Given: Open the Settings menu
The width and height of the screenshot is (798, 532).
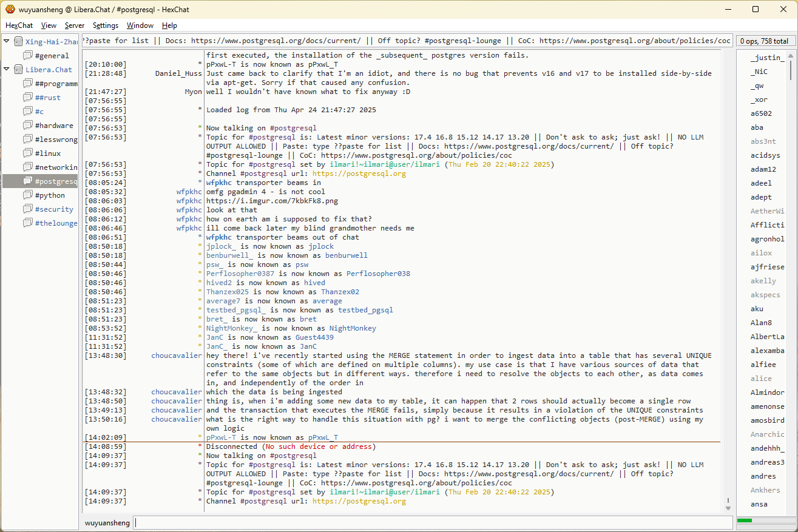Looking at the screenshot, I should coord(106,25).
